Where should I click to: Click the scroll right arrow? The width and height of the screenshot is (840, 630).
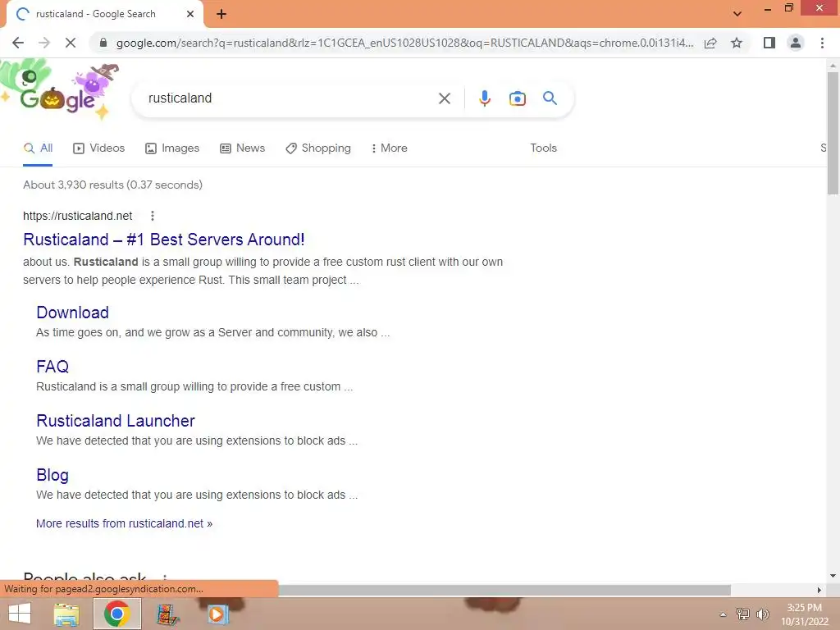coord(819,590)
